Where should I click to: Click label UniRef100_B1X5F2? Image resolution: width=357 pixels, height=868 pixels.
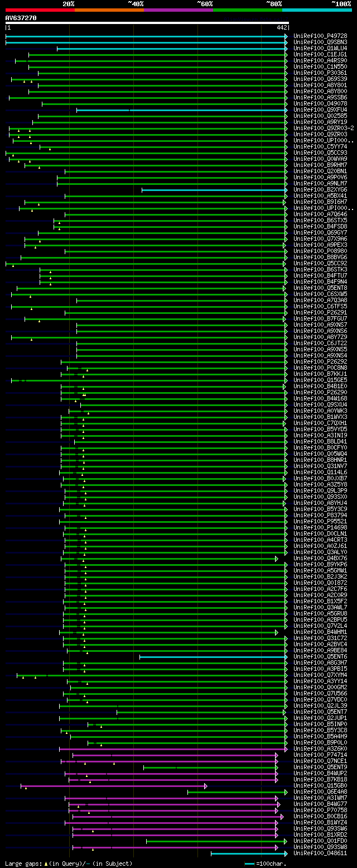(x=320, y=602)
